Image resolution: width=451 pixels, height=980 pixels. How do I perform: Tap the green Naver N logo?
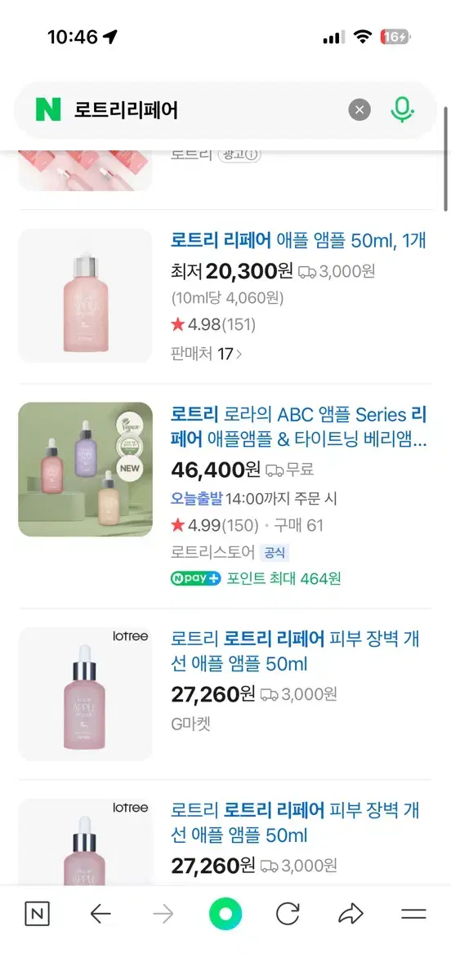(48, 109)
